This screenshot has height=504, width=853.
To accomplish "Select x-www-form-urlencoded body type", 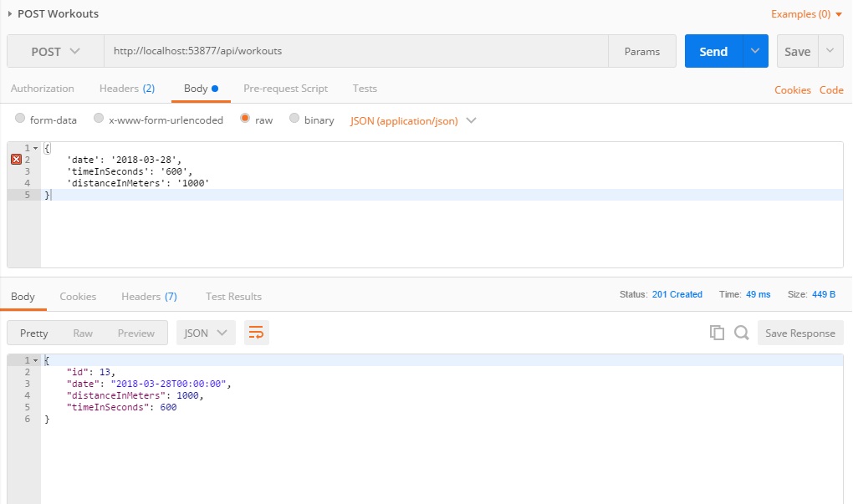I will pos(99,120).
